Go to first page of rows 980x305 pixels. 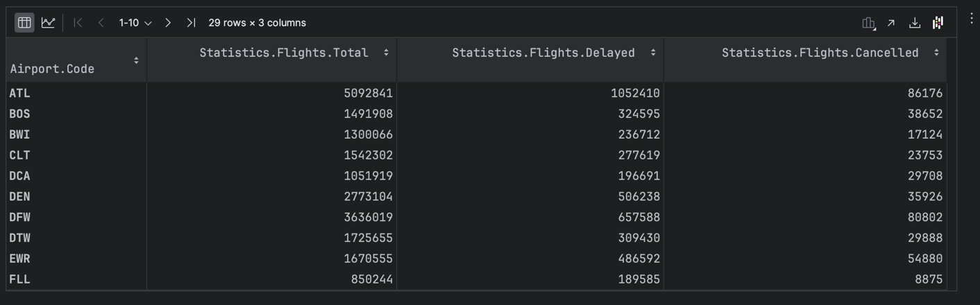coord(78,23)
